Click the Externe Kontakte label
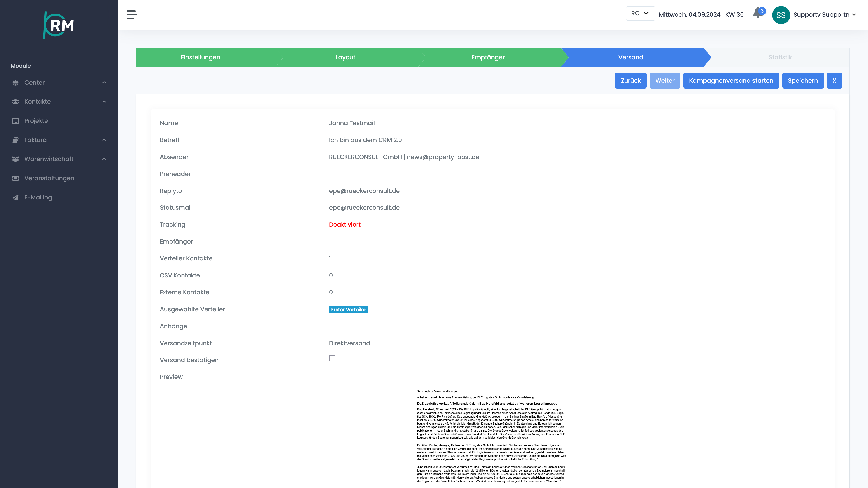Viewport: 868px width, 488px height. 185,292
